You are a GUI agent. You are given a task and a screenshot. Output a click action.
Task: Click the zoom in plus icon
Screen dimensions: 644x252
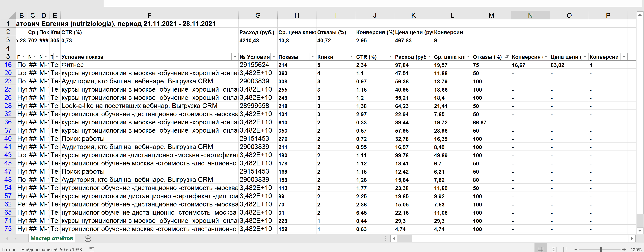pyautogui.click(x=624, y=249)
